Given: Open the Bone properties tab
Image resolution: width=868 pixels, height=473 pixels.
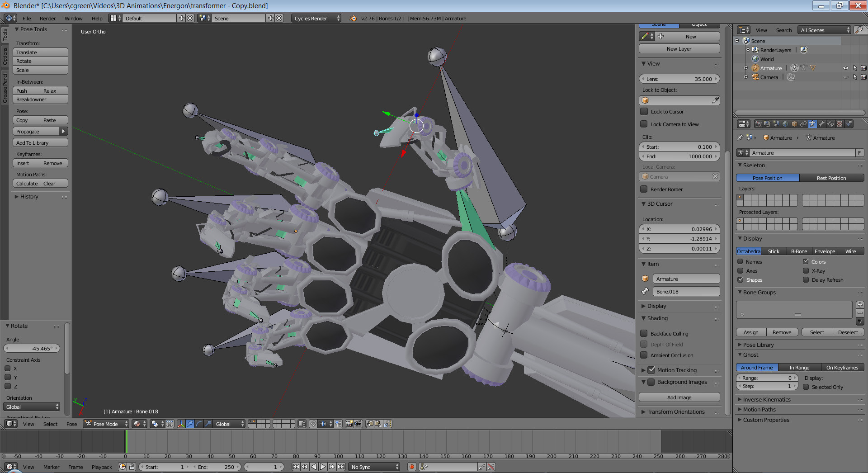Looking at the screenshot, I should 821,124.
